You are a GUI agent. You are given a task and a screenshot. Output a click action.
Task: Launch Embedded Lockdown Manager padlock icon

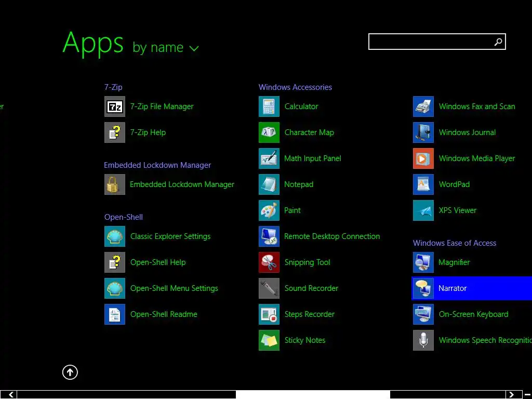pos(115,184)
